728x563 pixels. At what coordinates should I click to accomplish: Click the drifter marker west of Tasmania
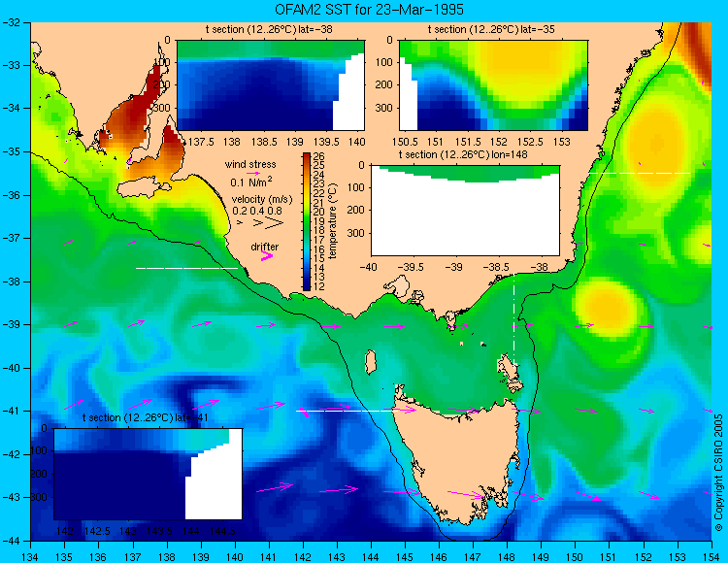pyautogui.click(x=304, y=413)
